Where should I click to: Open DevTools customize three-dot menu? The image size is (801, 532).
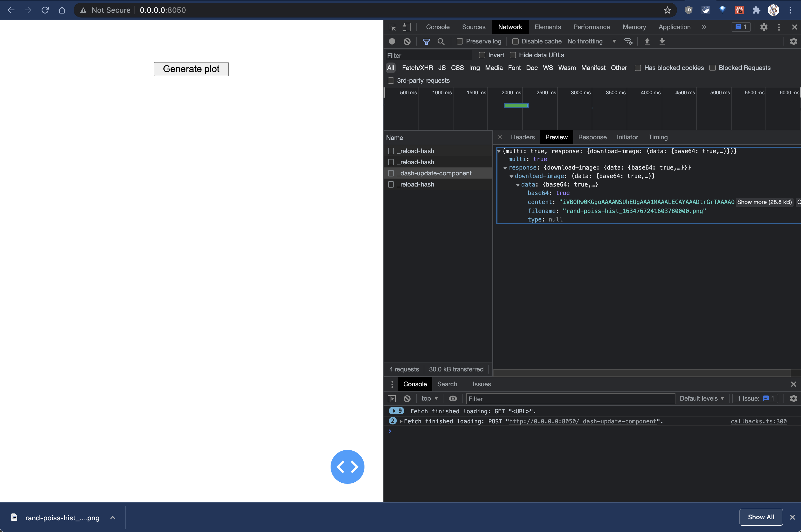[779, 27]
